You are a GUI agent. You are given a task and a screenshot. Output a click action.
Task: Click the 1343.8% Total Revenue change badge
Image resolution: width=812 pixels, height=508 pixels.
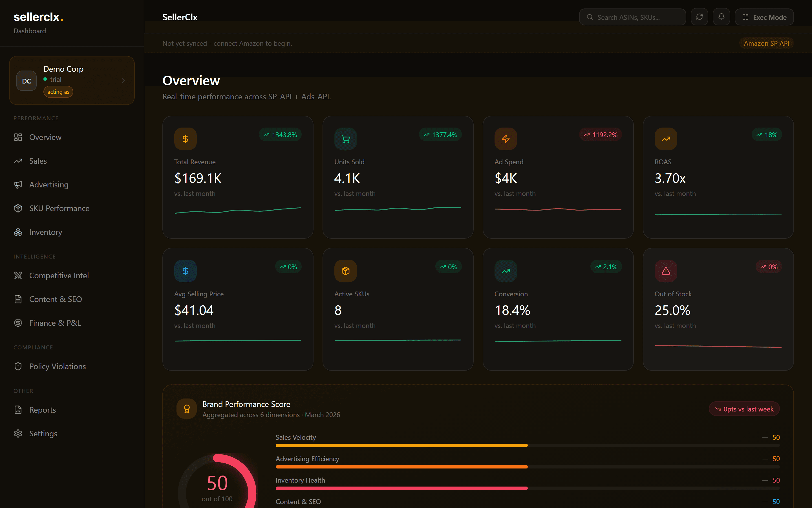pos(280,135)
